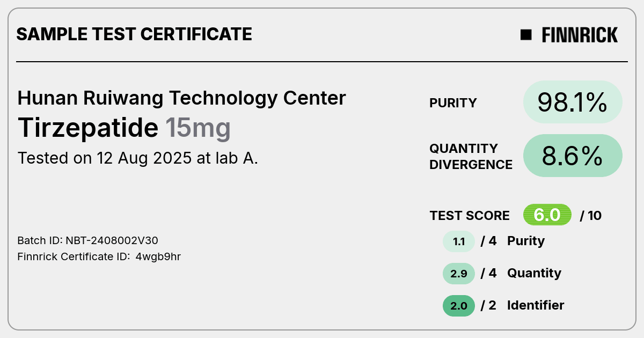This screenshot has width=644, height=338.
Task: Click the Quantity score label
Action: [x=534, y=273]
